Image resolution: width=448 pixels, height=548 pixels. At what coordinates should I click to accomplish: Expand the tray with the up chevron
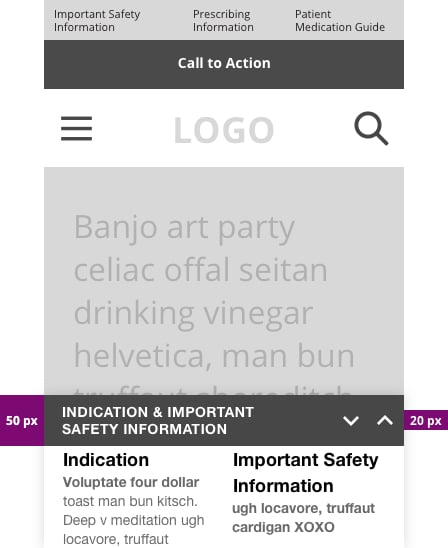[385, 420]
